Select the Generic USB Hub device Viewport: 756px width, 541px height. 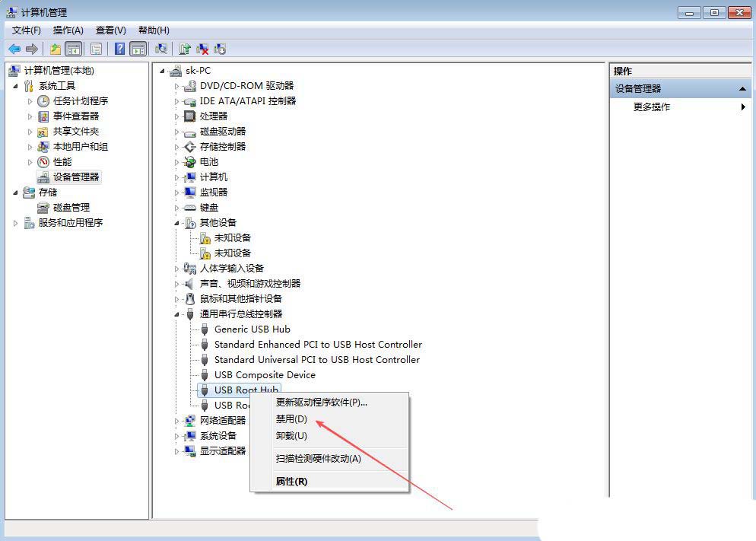click(252, 329)
